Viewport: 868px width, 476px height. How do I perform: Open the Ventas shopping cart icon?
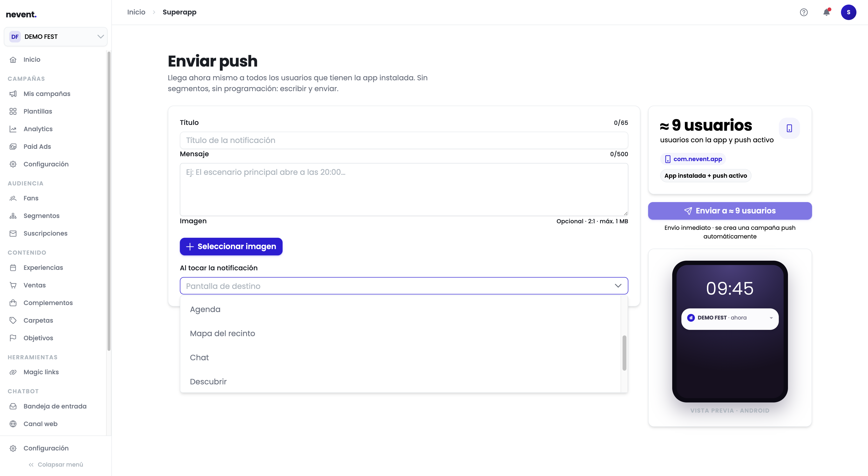coord(13,285)
